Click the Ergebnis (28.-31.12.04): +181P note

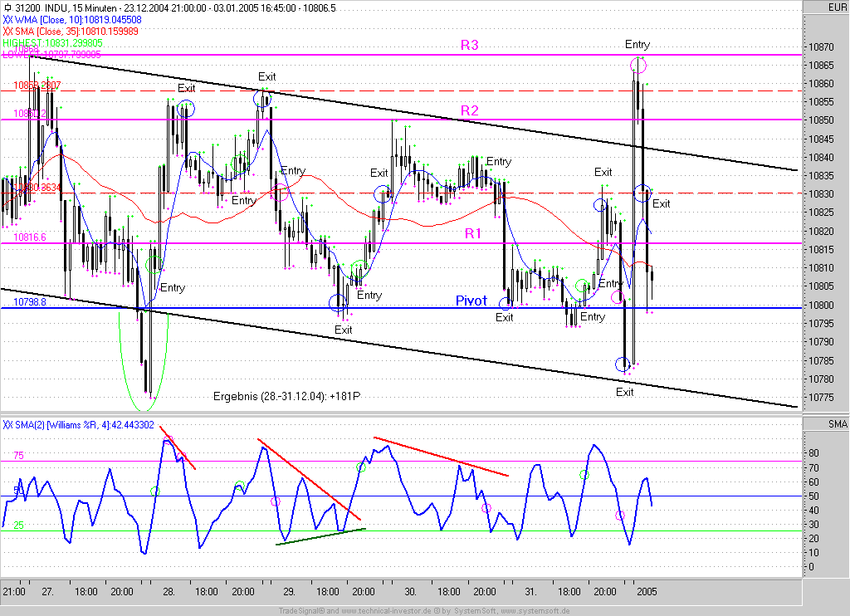(x=286, y=396)
